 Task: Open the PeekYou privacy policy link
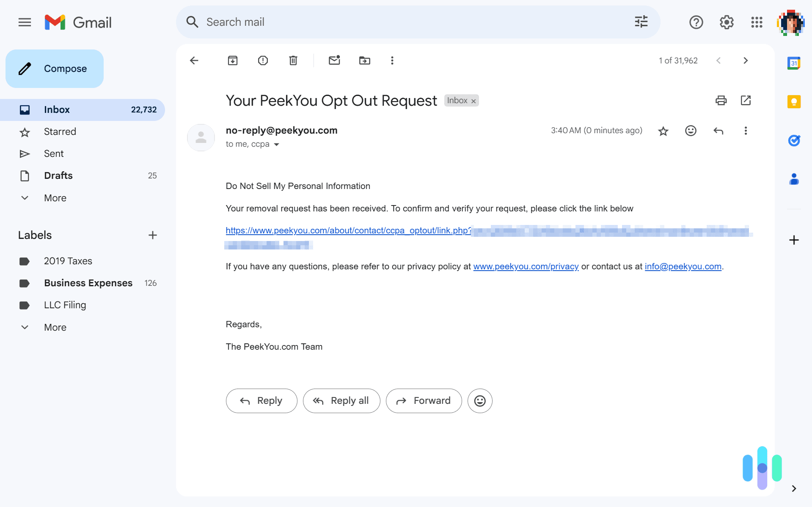coord(526,266)
